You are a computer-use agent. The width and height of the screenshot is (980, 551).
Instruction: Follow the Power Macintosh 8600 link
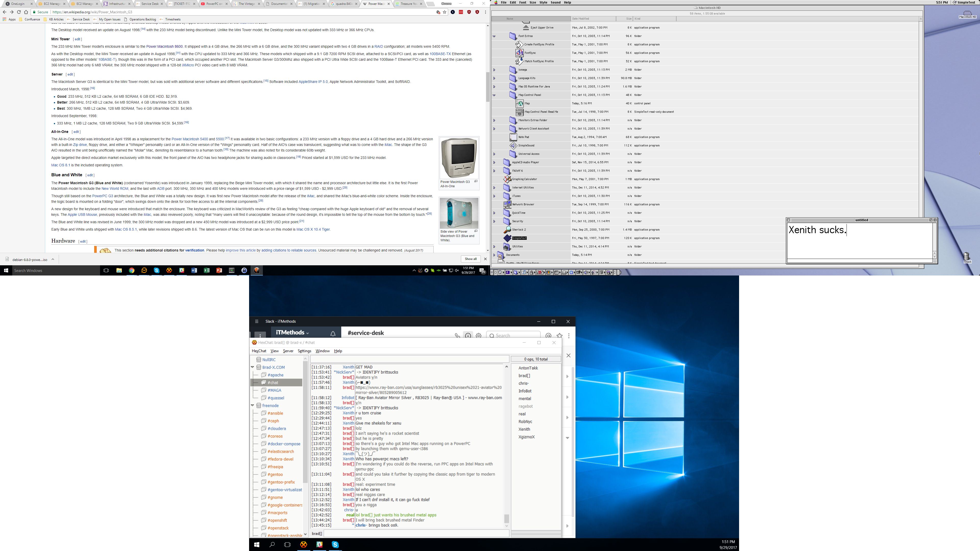[x=164, y=46]
